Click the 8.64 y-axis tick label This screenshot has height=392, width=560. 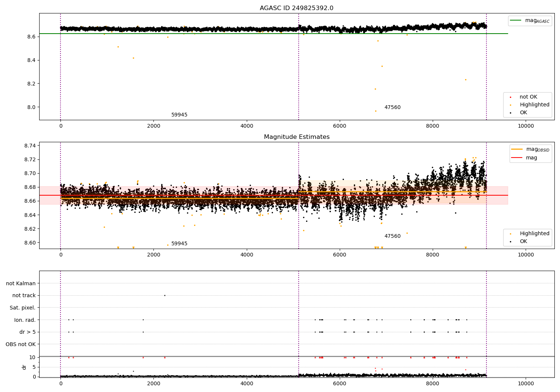[30, 215]
